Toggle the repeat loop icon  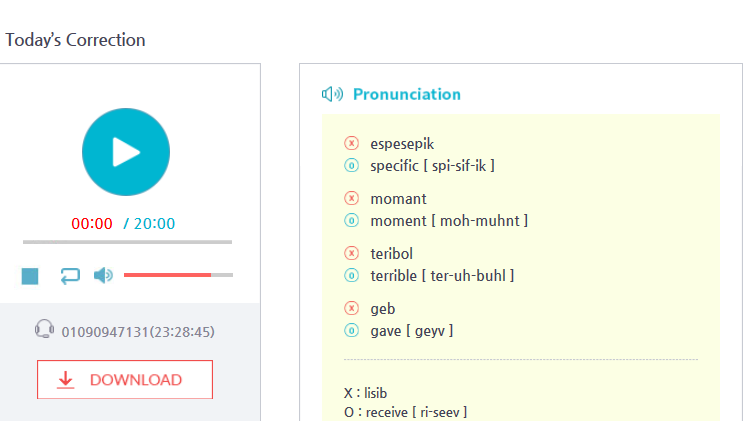point(70,276)
